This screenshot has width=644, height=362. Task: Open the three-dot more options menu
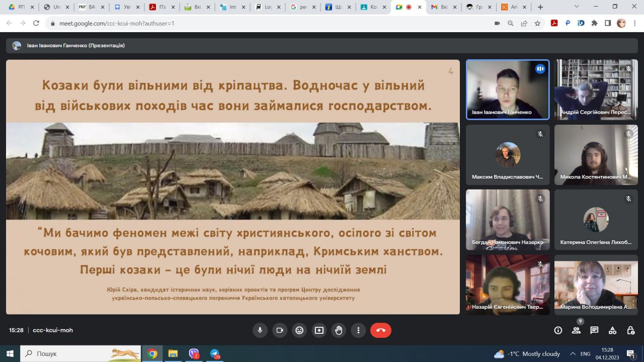pos(358,330)
